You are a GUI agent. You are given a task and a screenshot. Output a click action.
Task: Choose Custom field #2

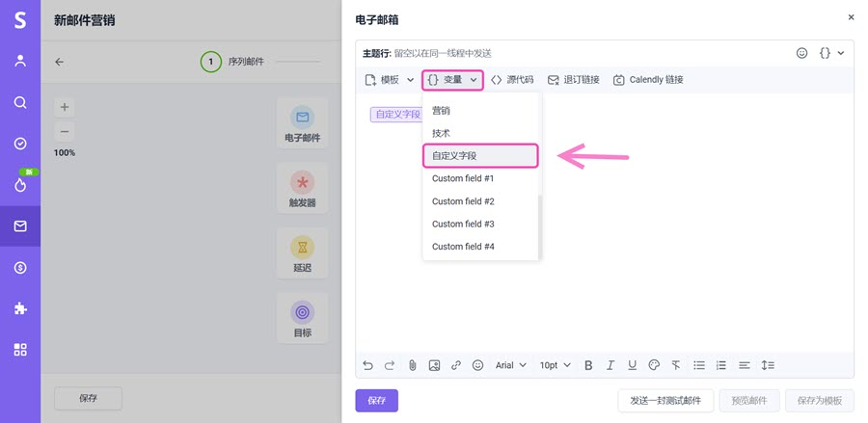click(480, 201)
